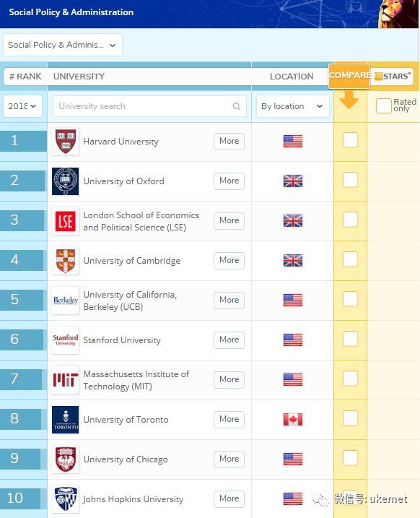Click the orange COMPARE header tab
Image resolution: width=420 pixels, height=518 pixels.
point(349,76)
